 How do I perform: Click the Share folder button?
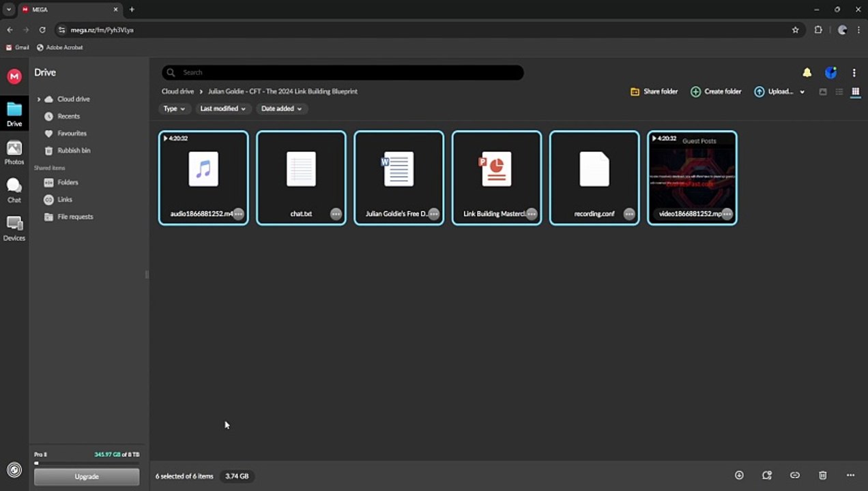point(654,91)
